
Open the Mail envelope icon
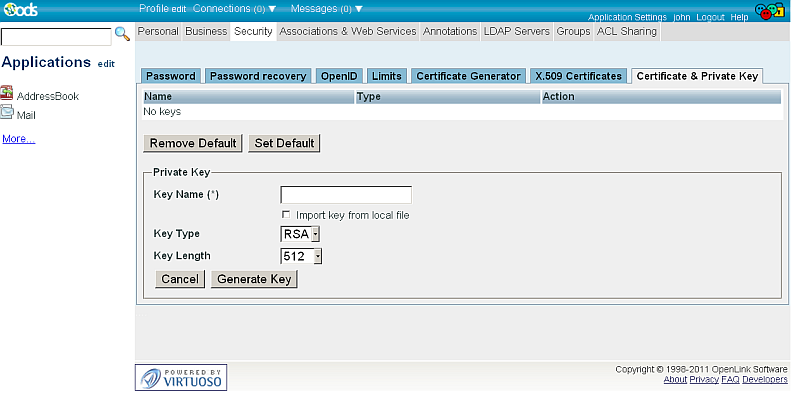pyautogui.click(x=7, y=112)
